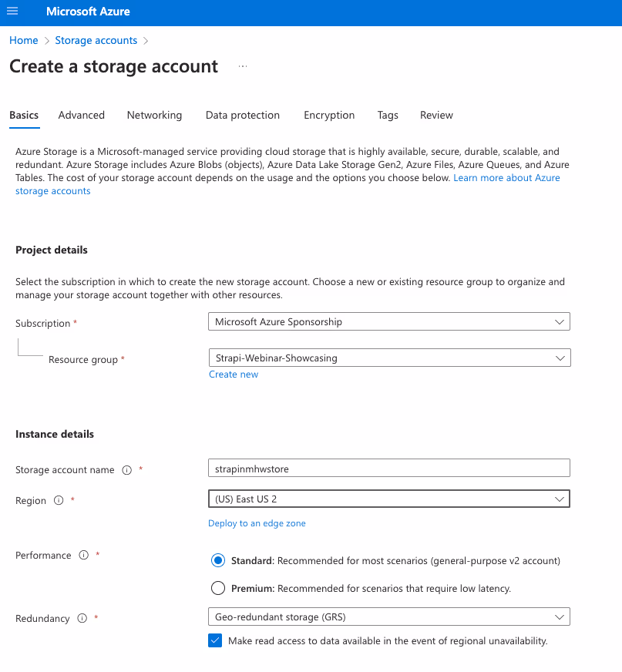
Task: Change the Redundancy dropdown option
Action: coord(388,617)
